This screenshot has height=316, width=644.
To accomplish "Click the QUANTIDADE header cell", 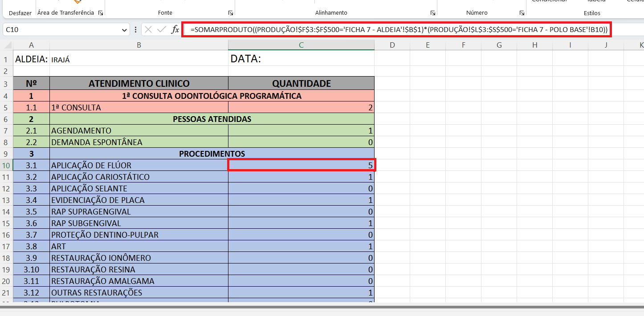I will (x=301, y=83).
